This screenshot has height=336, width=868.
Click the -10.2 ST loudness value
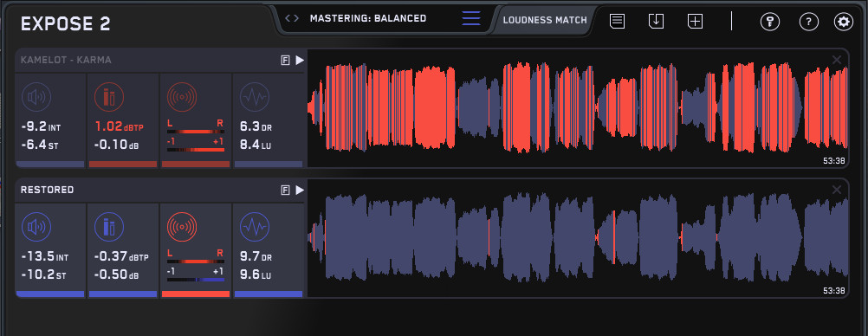43,275
